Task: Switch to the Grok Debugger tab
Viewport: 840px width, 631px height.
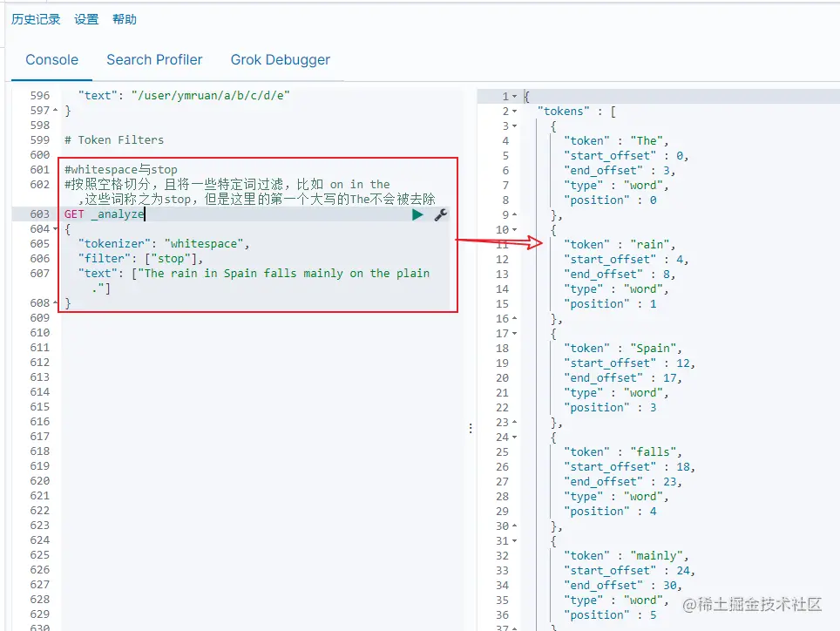Action: coord(281,59)
